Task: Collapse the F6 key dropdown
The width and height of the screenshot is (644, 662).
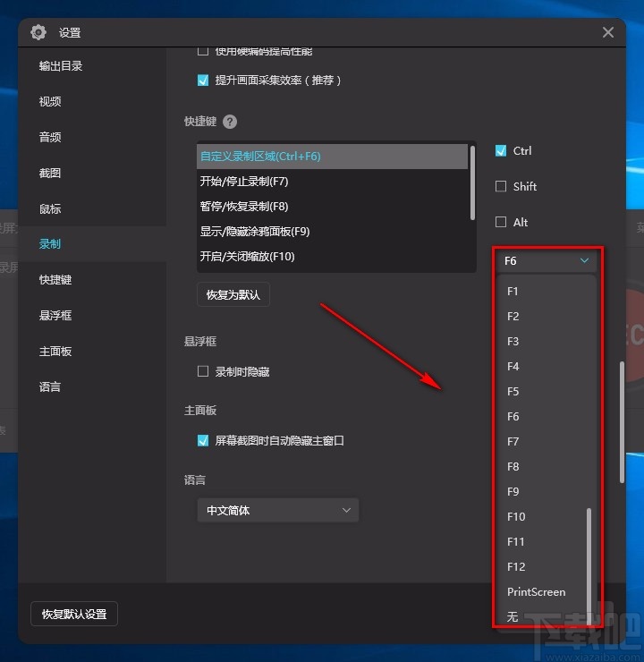Action: (547, 261)
